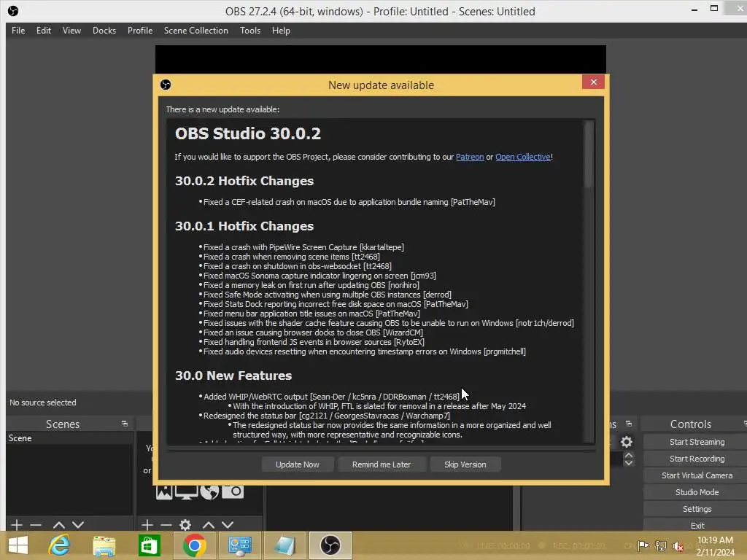747x560 pixels.
Task: Pop out the Scenes dock with its float icon
Action: 125,424
